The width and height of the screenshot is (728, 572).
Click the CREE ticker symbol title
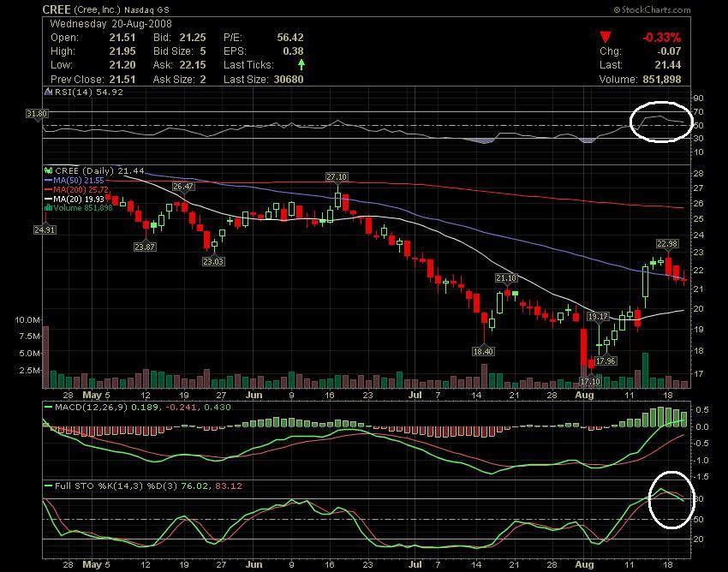pyautogui.click(x=57, y=9)
